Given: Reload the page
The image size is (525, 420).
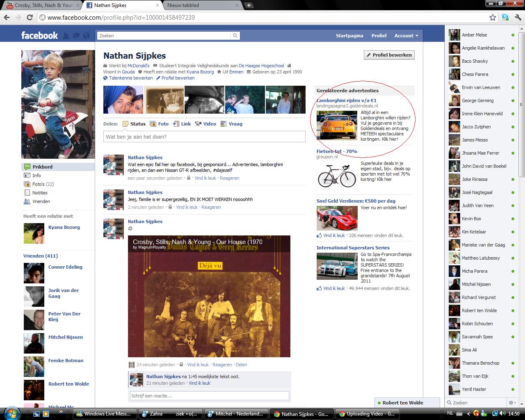Looking at the screenshot, I should [30, 18].
